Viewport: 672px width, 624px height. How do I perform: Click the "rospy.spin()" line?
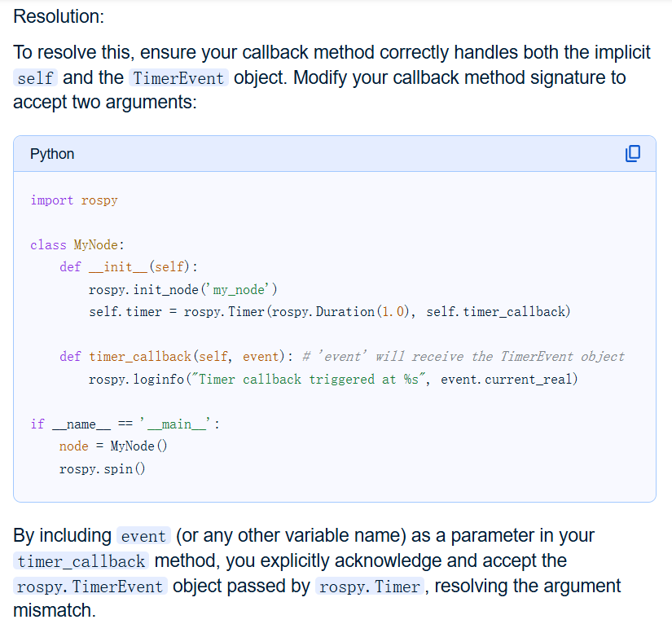click(x=103, y=469)
